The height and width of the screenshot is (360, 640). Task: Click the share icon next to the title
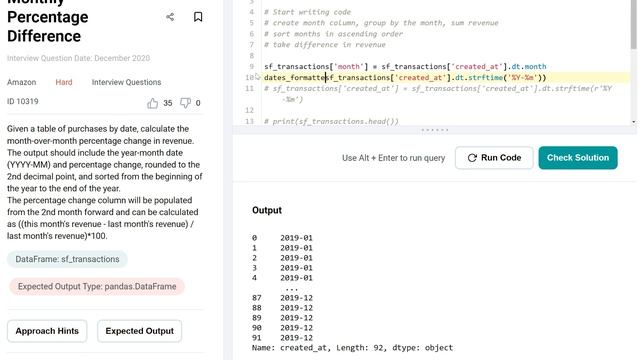pos(170,17)
